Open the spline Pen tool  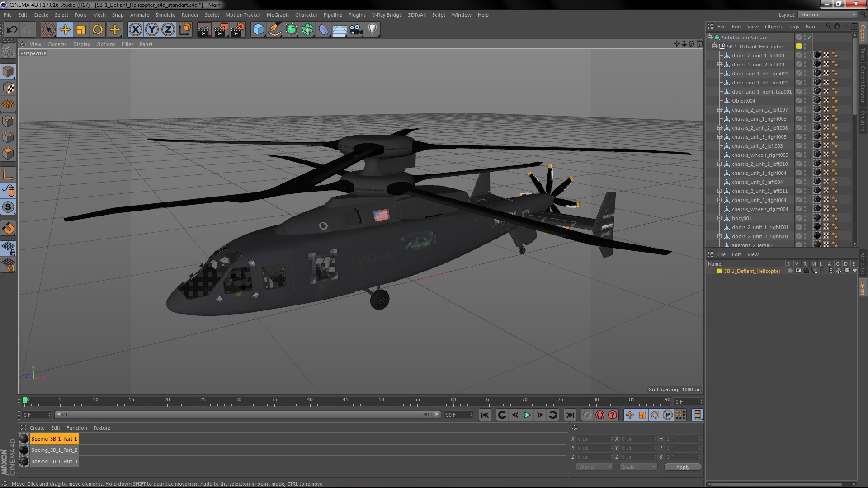(x=274, y=30)
